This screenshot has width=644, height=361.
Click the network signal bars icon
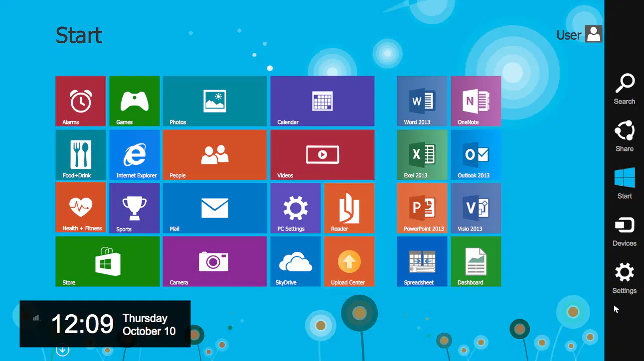point(36,318)
